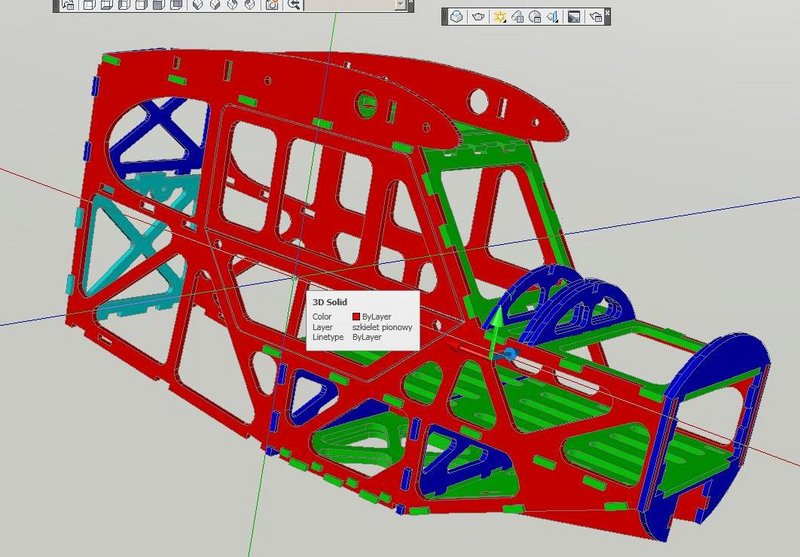
Task: Click the red ByLayer color swatch in tooltip
Action: coord(356,317)
